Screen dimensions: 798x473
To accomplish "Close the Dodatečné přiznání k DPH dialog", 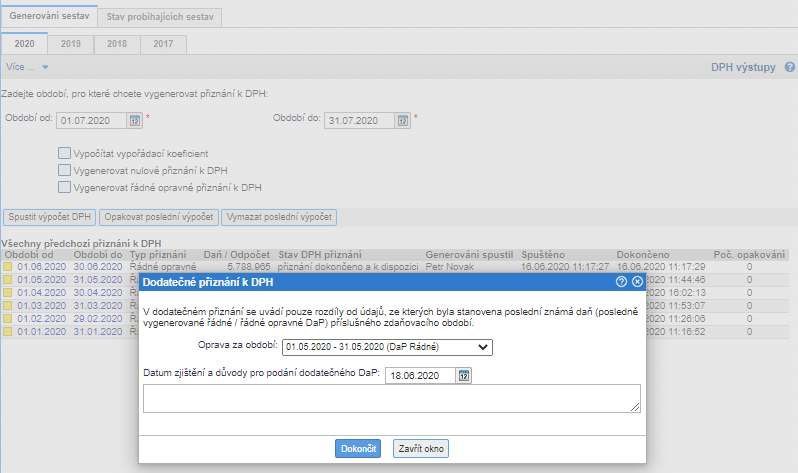I will 637,283.
